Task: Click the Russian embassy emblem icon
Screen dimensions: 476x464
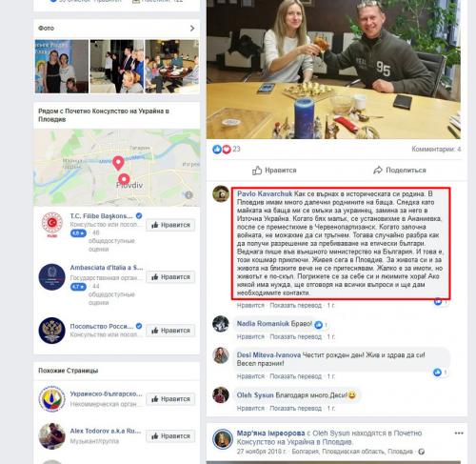Action: [x=52, y=331]
